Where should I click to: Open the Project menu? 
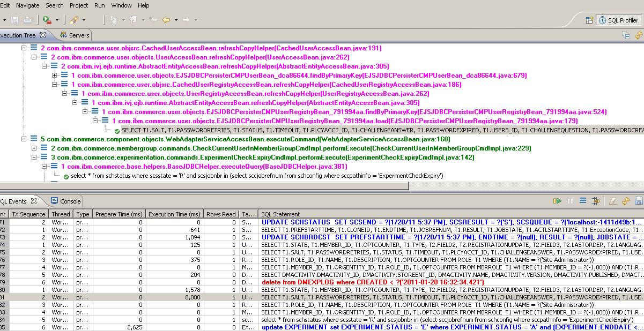click(79, 5)
